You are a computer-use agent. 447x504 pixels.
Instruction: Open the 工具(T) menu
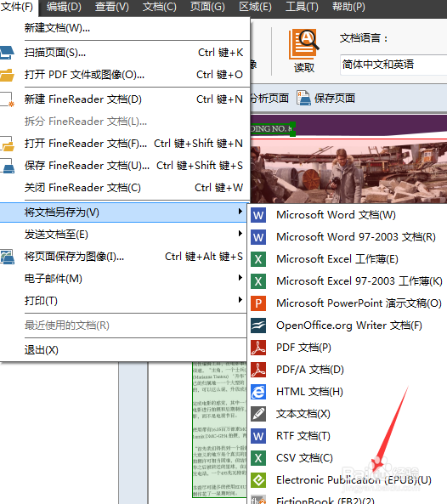click(302, 7)
